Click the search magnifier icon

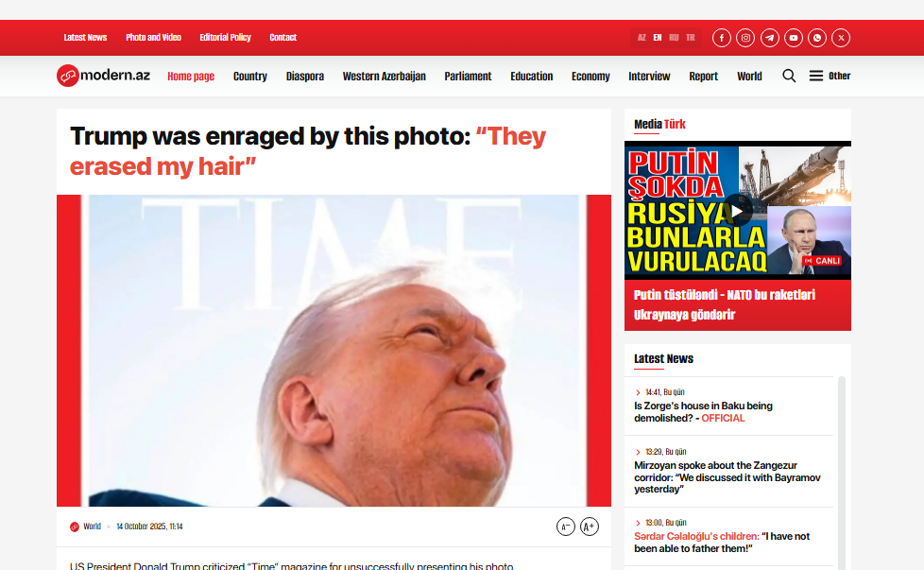tap(789, 76)
